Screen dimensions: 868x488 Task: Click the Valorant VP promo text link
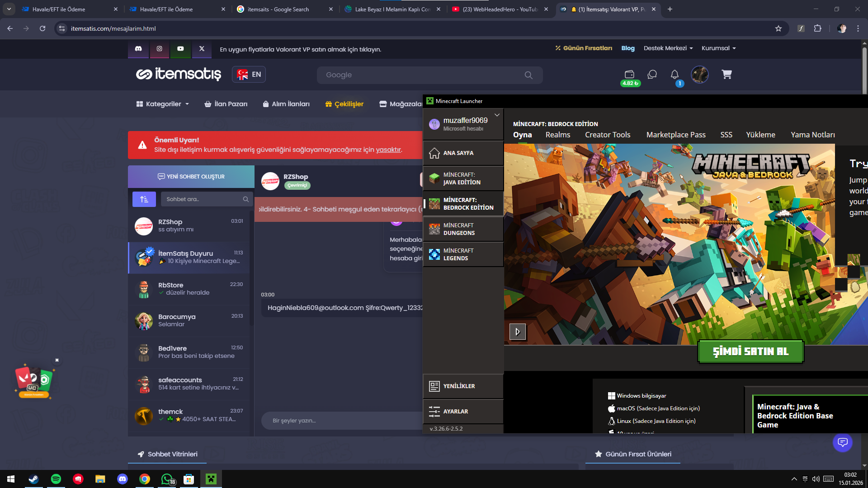(x=301, y=49)
